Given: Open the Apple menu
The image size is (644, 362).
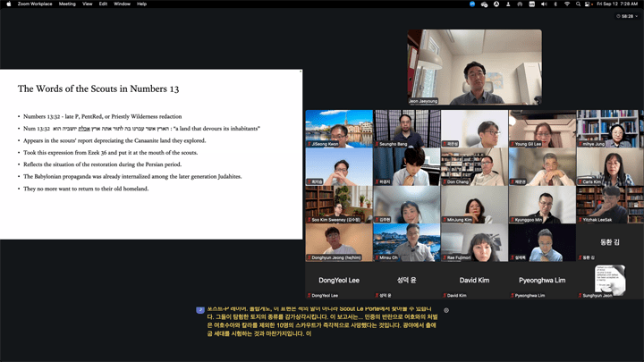Looking at the screenshot, I should click(x=8, y=4).
